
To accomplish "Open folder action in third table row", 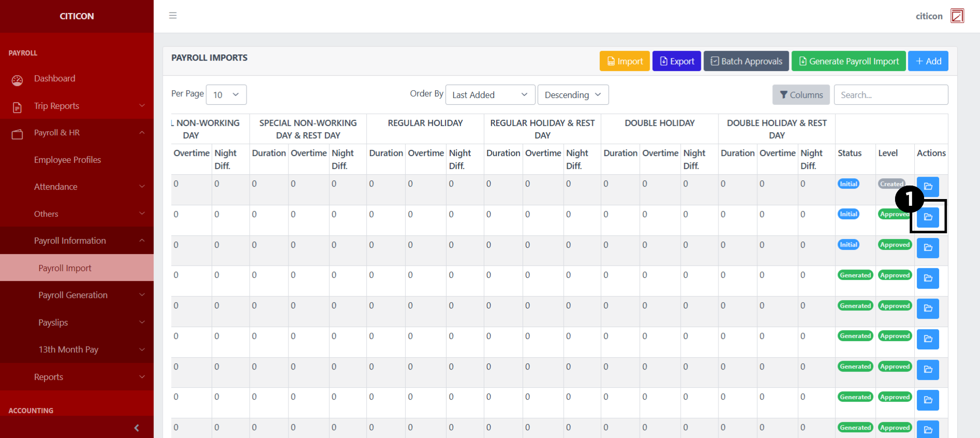I will [928, 248].
